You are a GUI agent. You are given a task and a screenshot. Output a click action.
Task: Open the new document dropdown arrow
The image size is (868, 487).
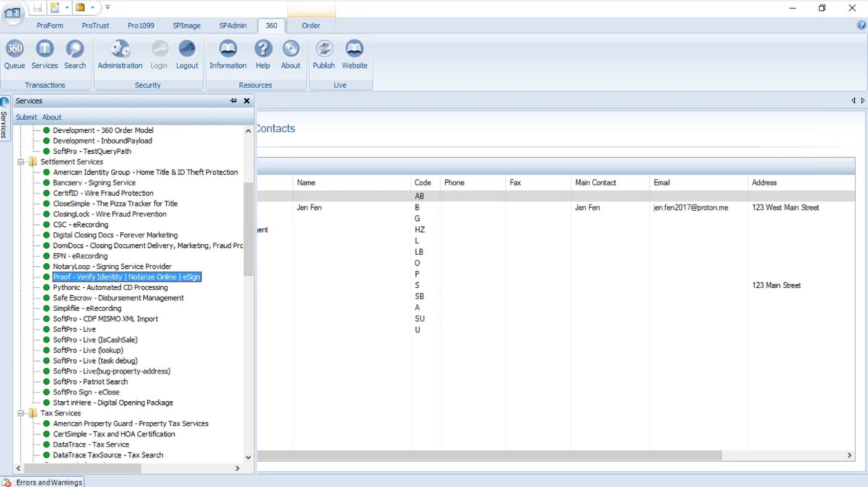pyautogui.click(x=67, y=8)
